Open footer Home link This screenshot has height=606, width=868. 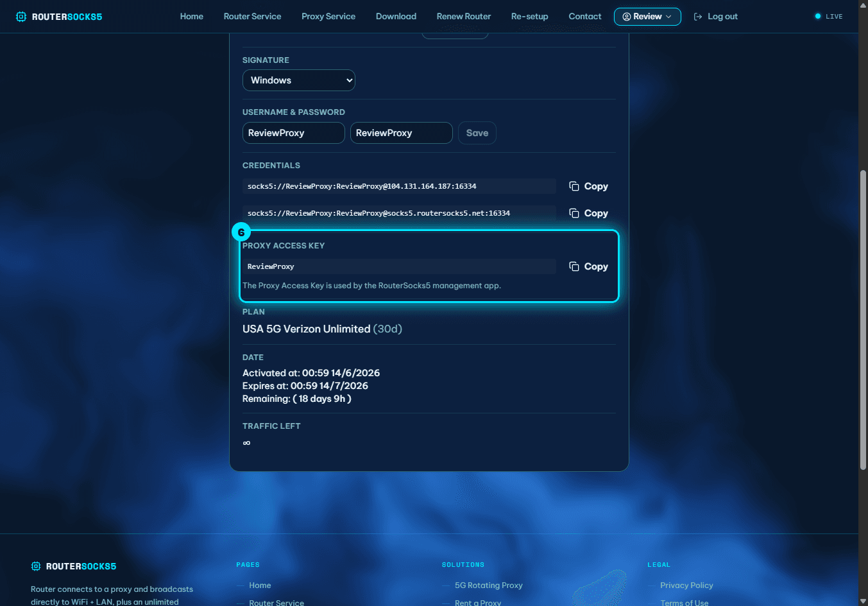pos(260,585)
